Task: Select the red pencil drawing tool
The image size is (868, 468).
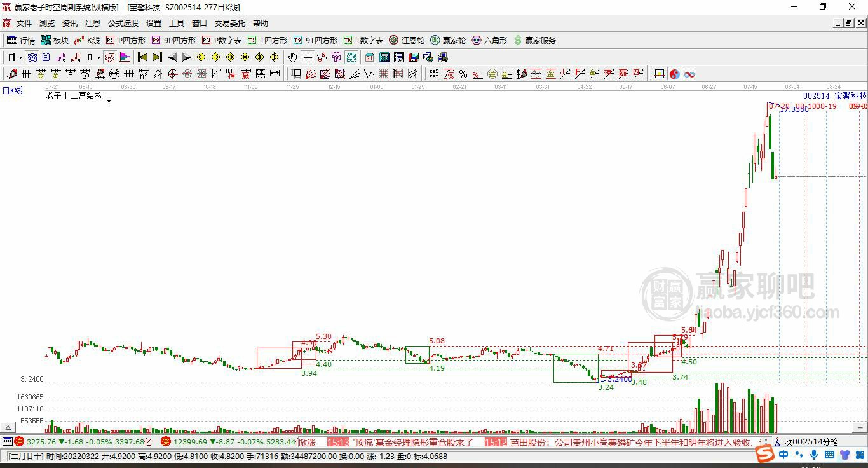Action: (12, 74)
